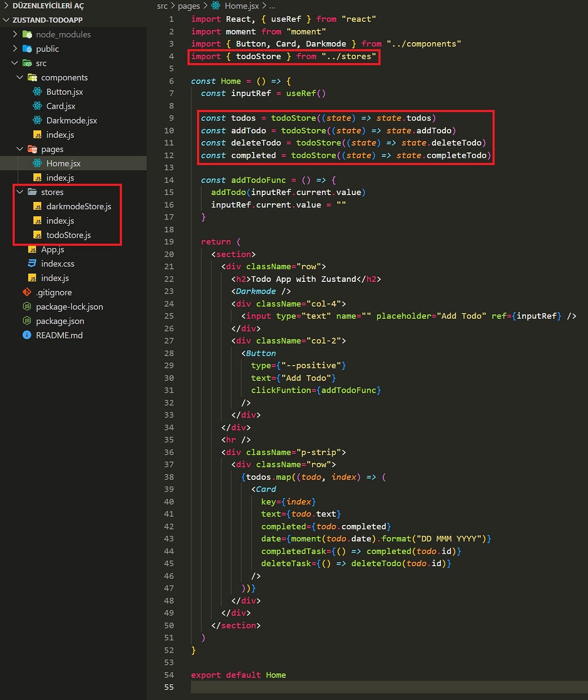This screenshot has width=588, height=700.
Task: Open Card.jsx in the components folder
Action: 61,106
